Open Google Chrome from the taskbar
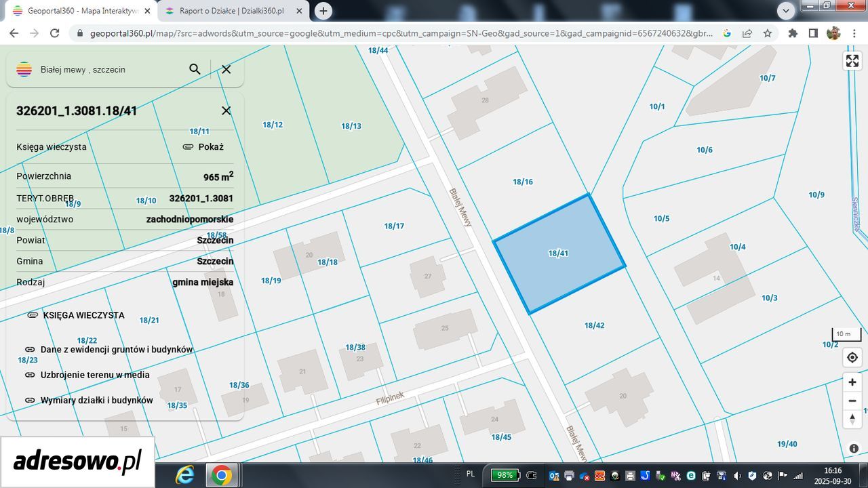 221,475
